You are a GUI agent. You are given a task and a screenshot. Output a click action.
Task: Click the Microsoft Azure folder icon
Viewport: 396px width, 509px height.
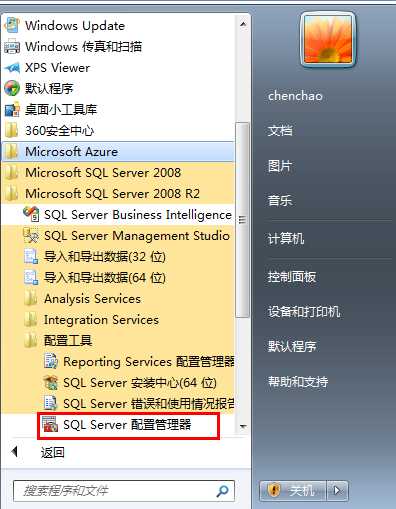(12, 152)
